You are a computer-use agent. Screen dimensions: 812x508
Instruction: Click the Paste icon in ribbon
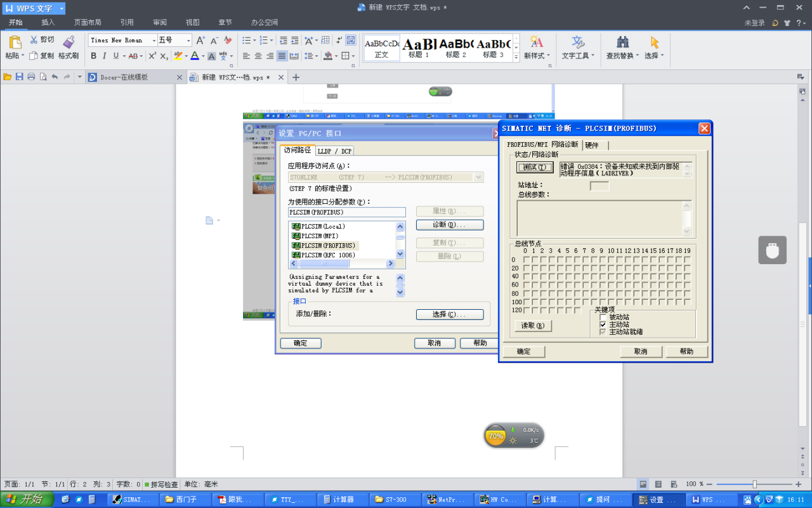(15, 43)
